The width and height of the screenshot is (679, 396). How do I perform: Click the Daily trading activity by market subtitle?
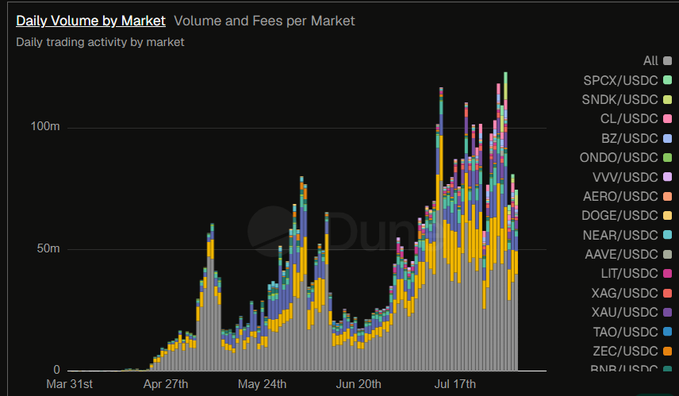[x=100, y=42]
